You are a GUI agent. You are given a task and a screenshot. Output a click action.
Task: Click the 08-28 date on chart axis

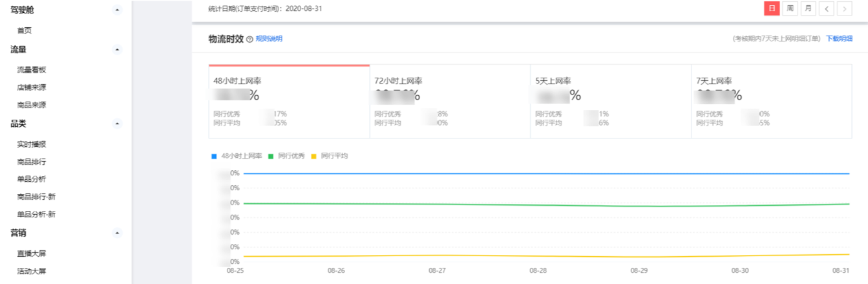pyautogui.click(x=538, y=270)
